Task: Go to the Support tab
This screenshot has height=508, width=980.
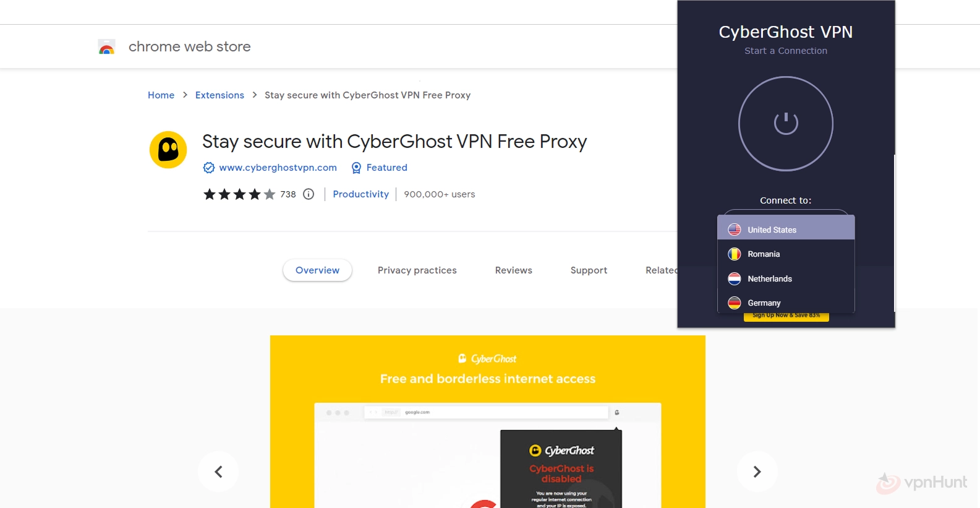Action: click(589, 270)
